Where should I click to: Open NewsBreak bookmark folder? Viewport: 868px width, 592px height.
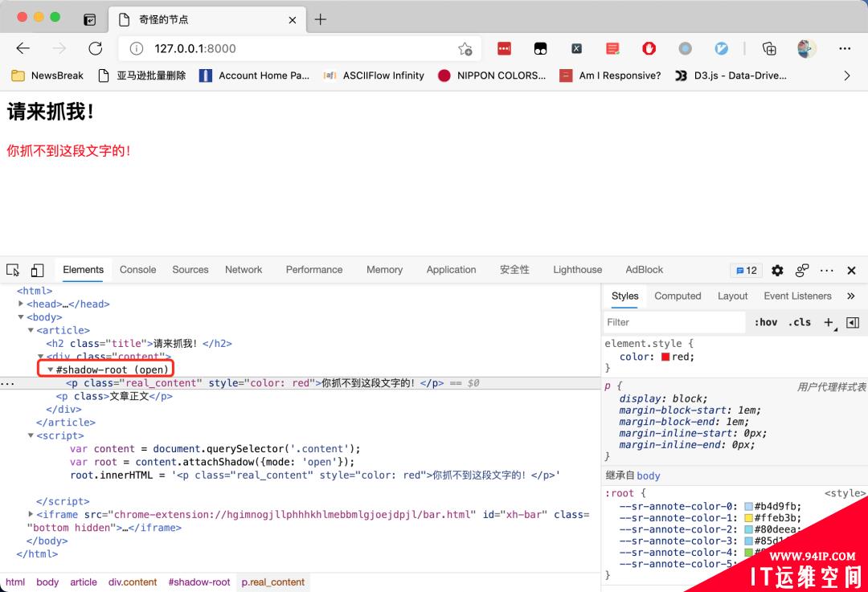47,76
